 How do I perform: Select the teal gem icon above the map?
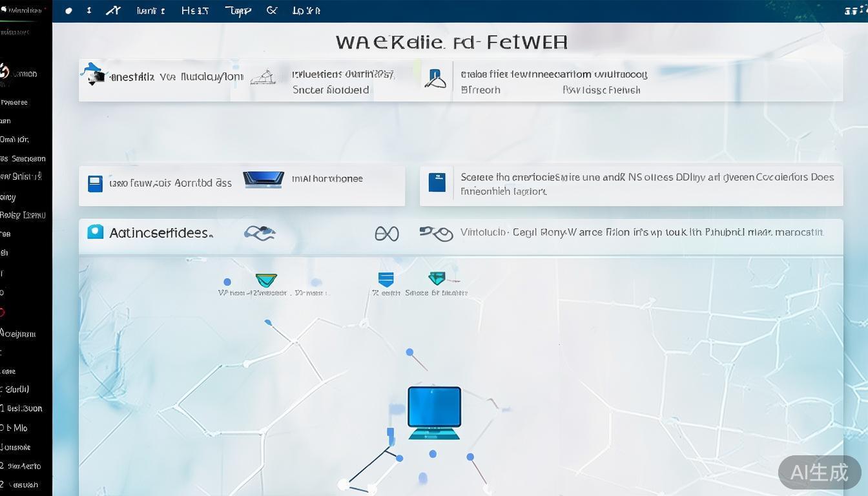[x=437, y=278]
